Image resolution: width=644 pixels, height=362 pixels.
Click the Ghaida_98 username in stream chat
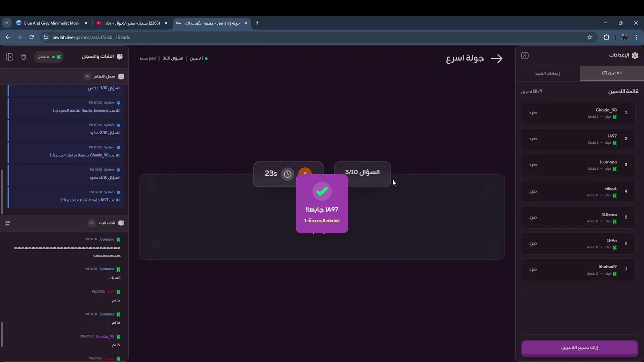click(x=105, y=336)
